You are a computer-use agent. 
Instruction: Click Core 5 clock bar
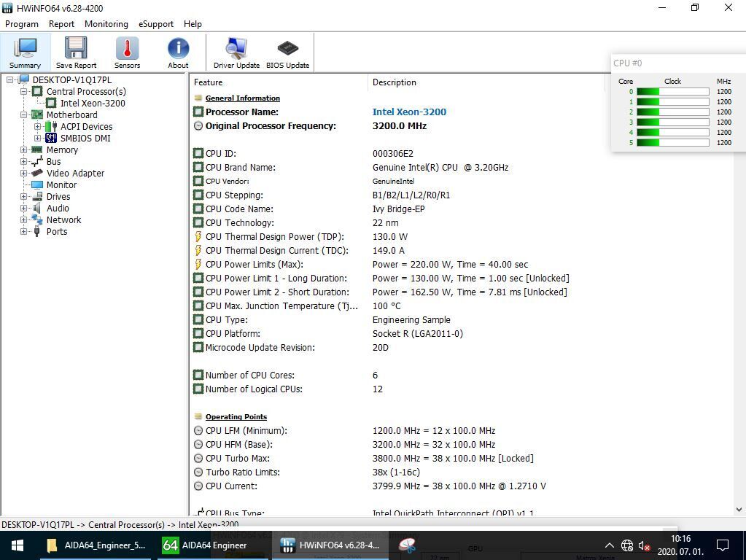pyautogui.click(x=673, y=142)
